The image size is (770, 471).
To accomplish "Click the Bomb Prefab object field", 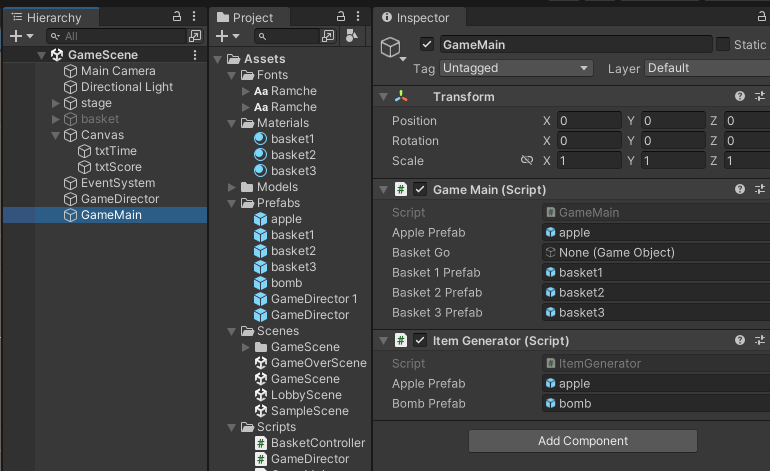I will 656,403.
